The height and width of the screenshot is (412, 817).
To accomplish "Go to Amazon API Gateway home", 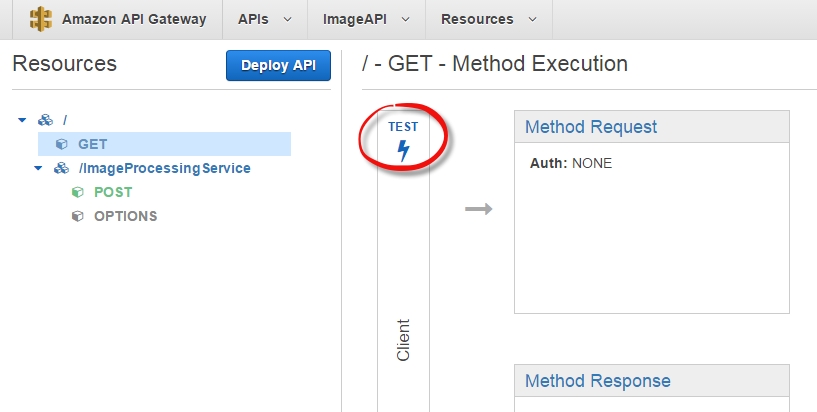I will coord(134,19).
